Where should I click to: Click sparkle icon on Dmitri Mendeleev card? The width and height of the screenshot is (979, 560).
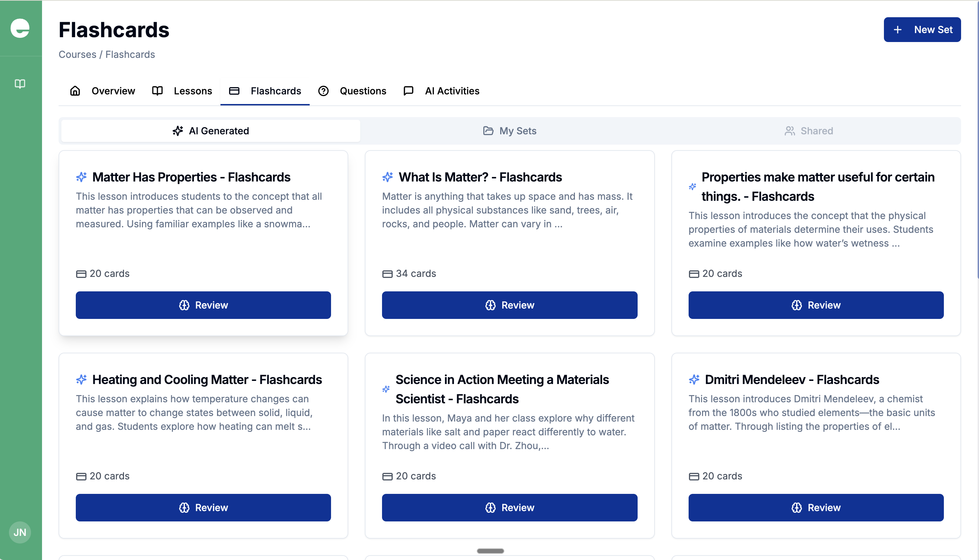tap(694, 380)
